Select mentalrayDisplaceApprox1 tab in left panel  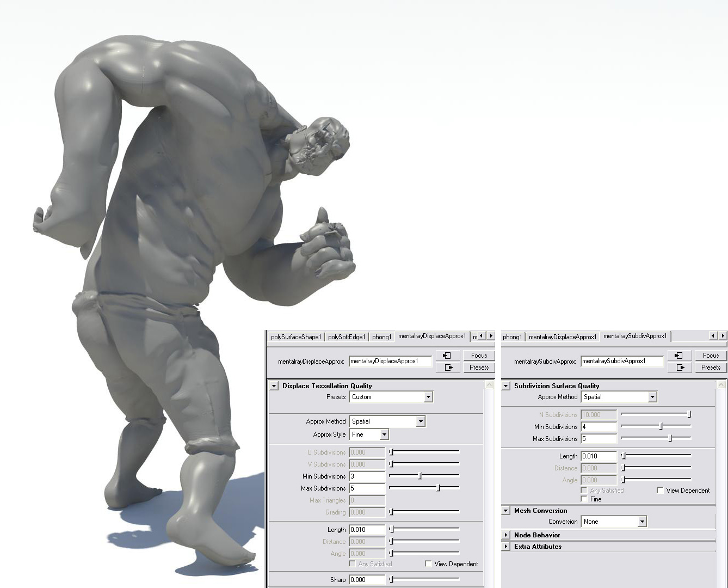(432, 336)
